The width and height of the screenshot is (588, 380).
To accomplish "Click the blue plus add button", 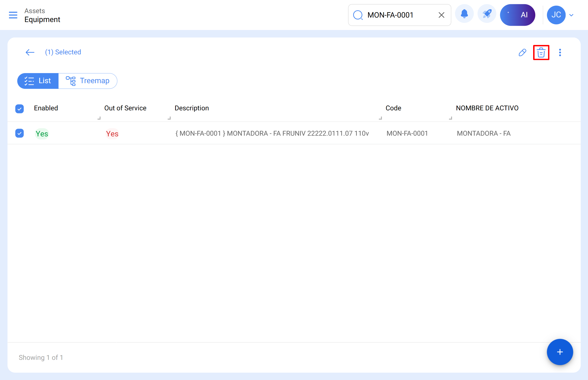I will tap(560, 352).
